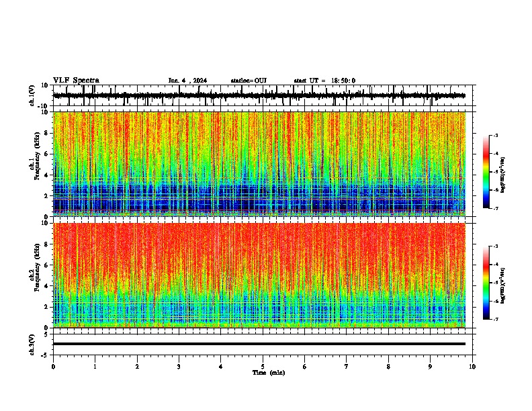The height and width of the screenshot is (411, 532).
Task: Click the 'ch.1(V)' waveform axis label
Action: coord(32,95)
